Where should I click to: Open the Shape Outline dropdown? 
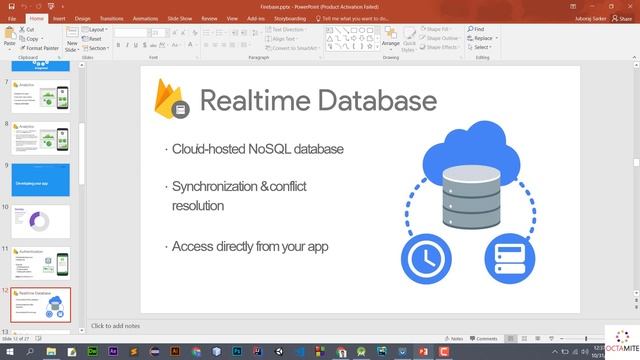(x=440, y=38)
